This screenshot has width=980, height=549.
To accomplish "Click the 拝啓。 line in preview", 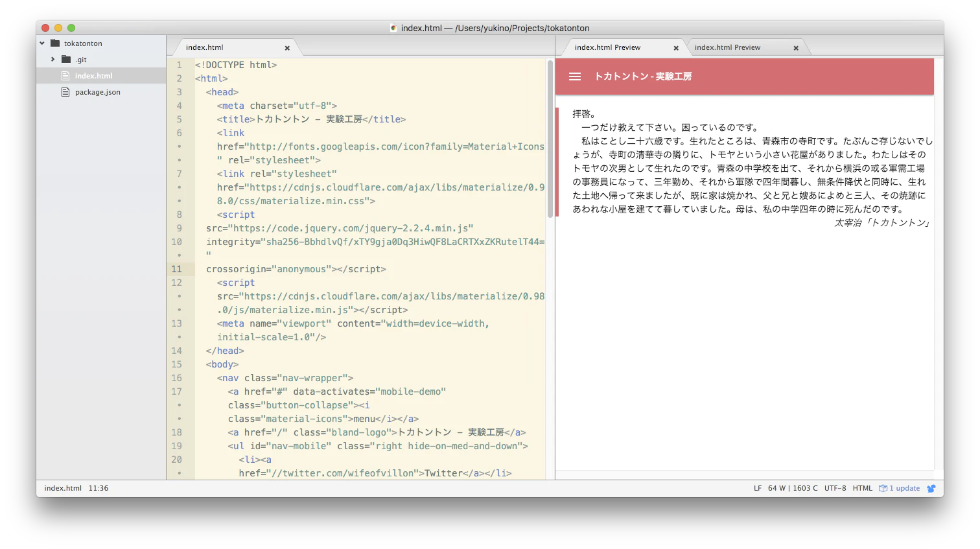I will point(585,114).
